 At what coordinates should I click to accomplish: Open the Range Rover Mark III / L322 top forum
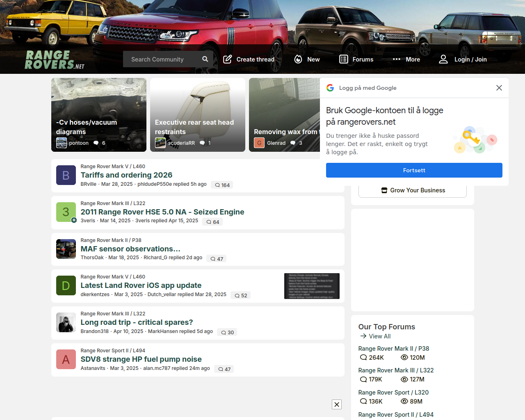(x=396, y=370)
